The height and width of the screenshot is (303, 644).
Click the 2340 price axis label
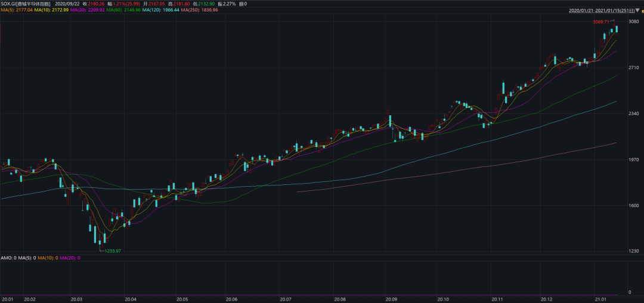634,113
